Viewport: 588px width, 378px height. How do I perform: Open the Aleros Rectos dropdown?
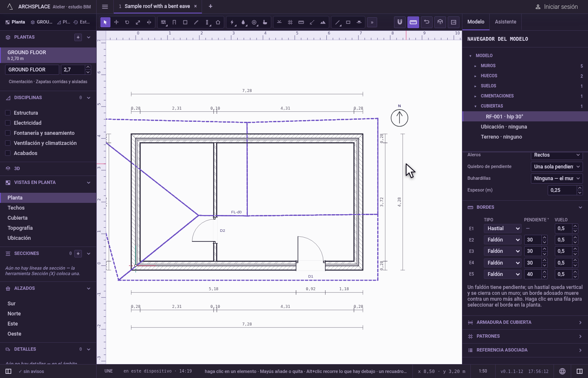coord(556,155)
